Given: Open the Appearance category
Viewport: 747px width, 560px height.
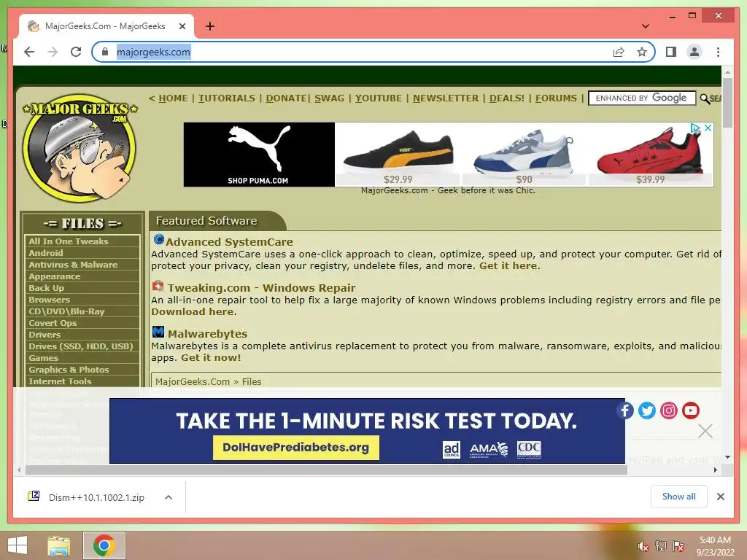Looking at the screenshot, I should [x=54, y=276].
